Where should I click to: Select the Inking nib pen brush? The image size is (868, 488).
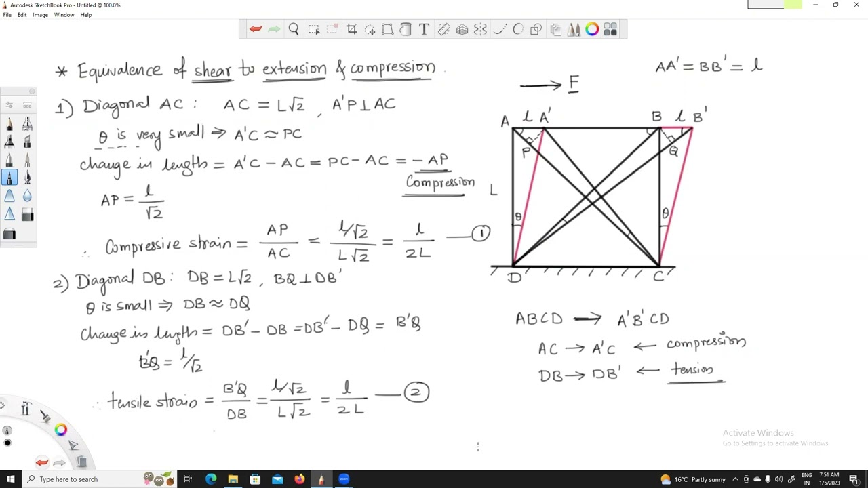27,178
